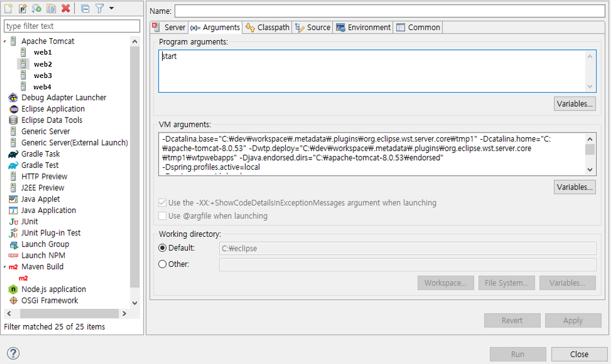Click the Eclipse Data Tools icon

(13, 120)
